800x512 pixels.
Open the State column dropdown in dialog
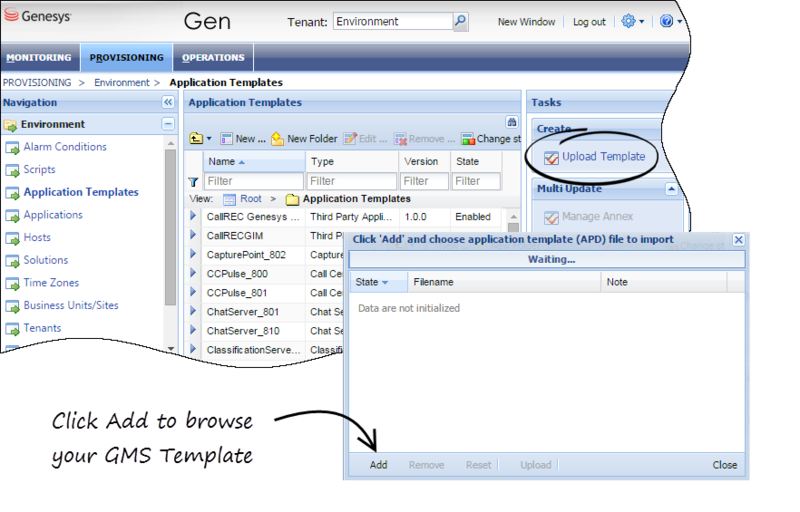point(385,283)
